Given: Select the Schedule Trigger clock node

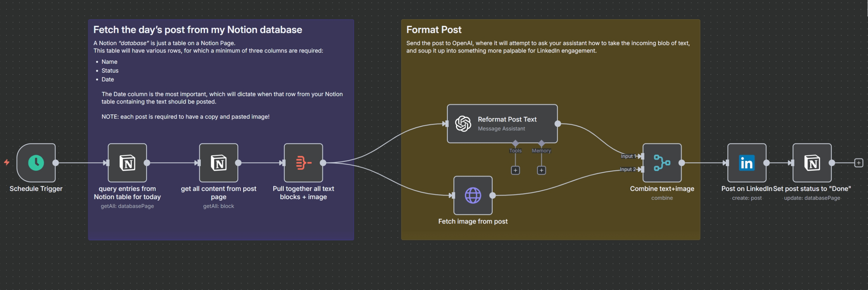Looking at the screenshot, I should [x=36, y=163].
